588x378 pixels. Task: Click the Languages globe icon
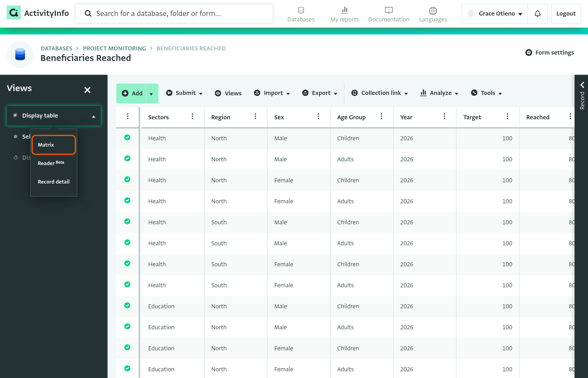pos(433,10)
